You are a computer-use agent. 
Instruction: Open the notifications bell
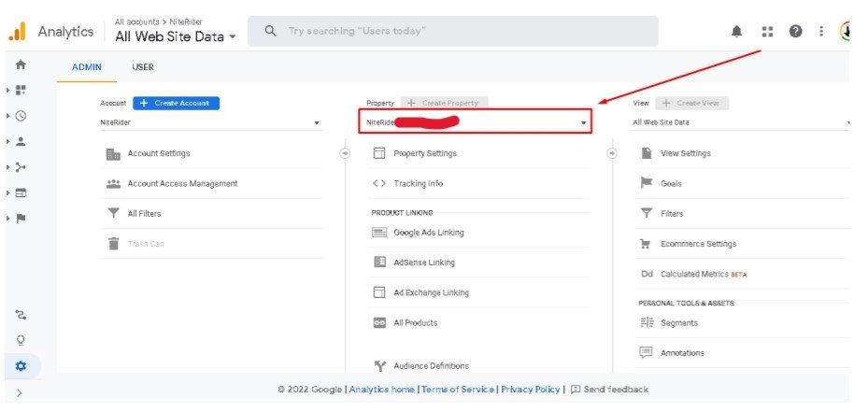tap(737, 32)
